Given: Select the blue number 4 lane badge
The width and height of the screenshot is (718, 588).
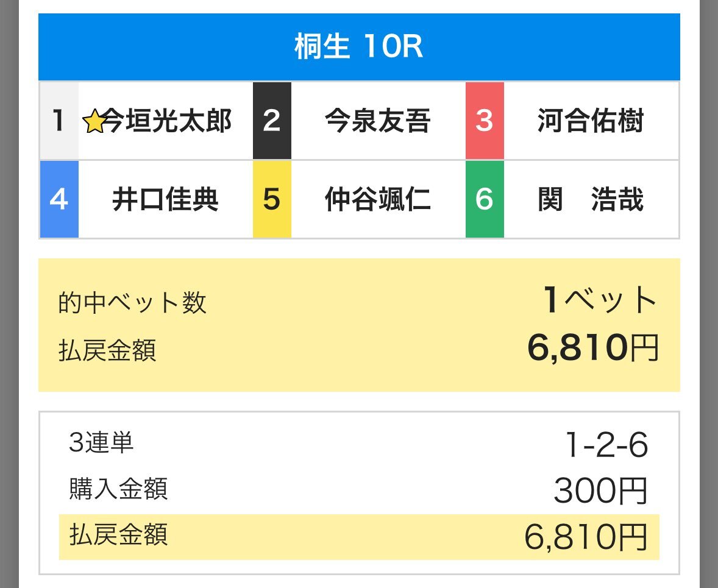Looking at the screenshot, I should (x=59, y=199).
